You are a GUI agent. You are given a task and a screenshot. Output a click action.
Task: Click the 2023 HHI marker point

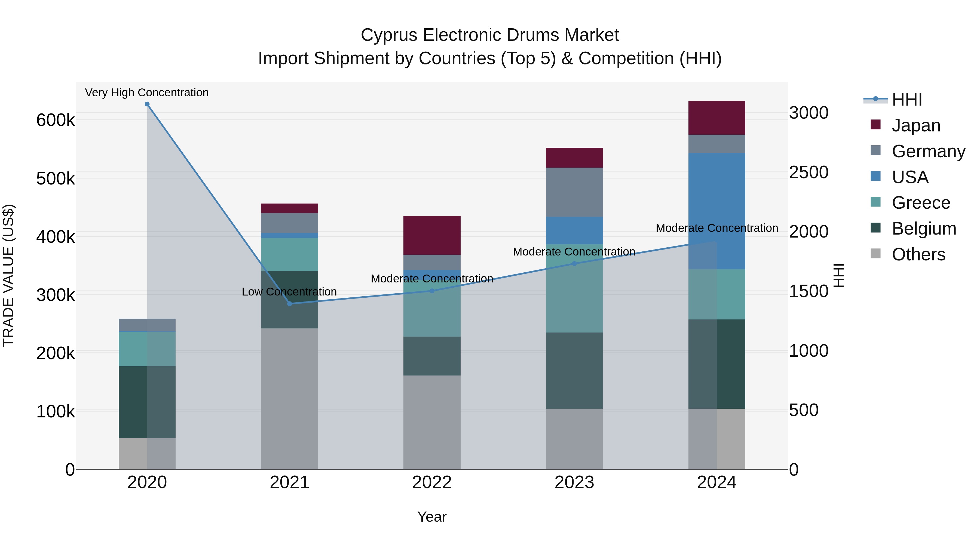(574, 263)
